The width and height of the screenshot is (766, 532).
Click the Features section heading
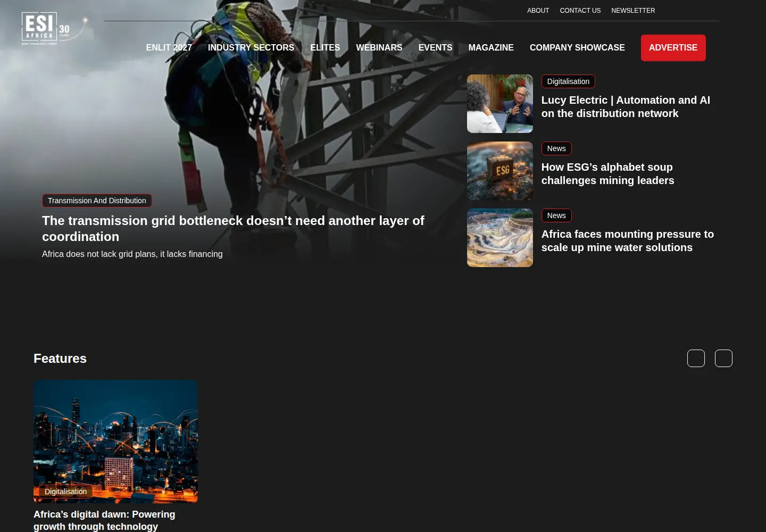click(60, 359)
